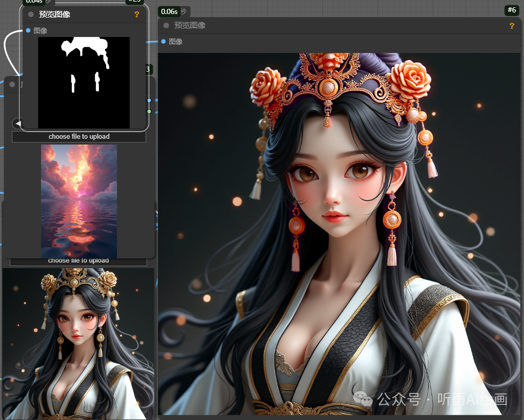Select the black-and-white mask preview thumbnail
524x420 pixels.
(x=84, y=83)
